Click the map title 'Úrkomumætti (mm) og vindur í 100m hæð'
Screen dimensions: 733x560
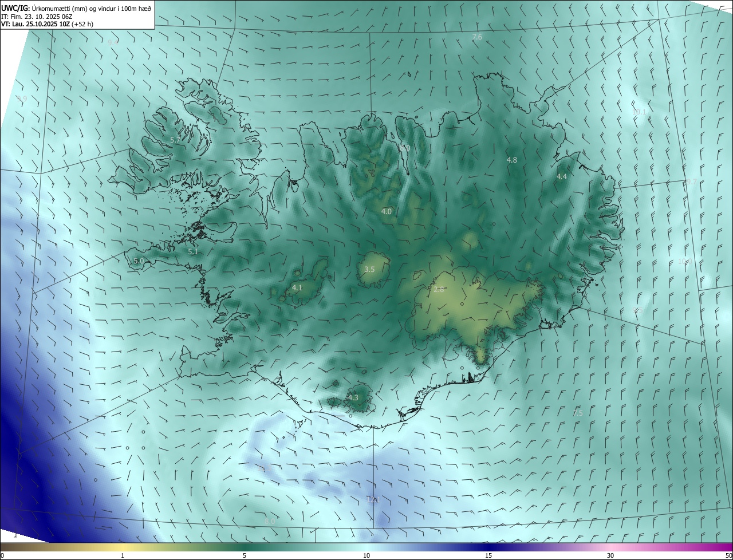coord(92,8)
